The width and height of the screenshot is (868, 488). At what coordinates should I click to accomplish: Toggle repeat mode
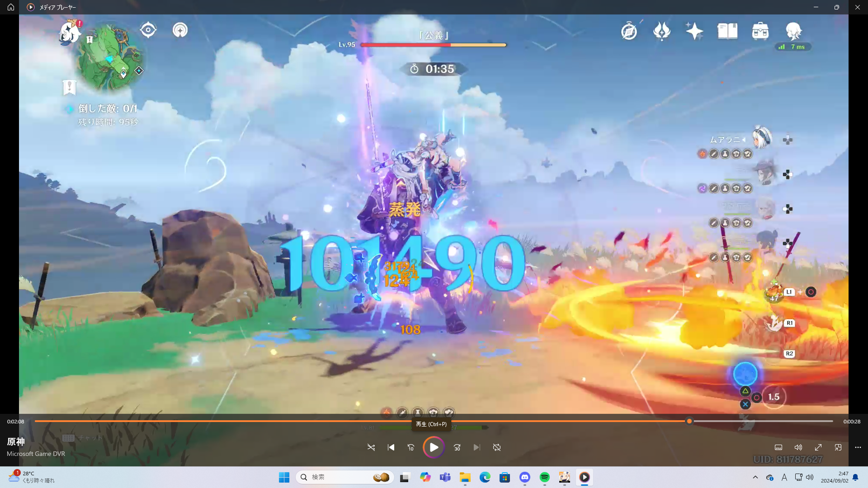click(x=497, y=447)
